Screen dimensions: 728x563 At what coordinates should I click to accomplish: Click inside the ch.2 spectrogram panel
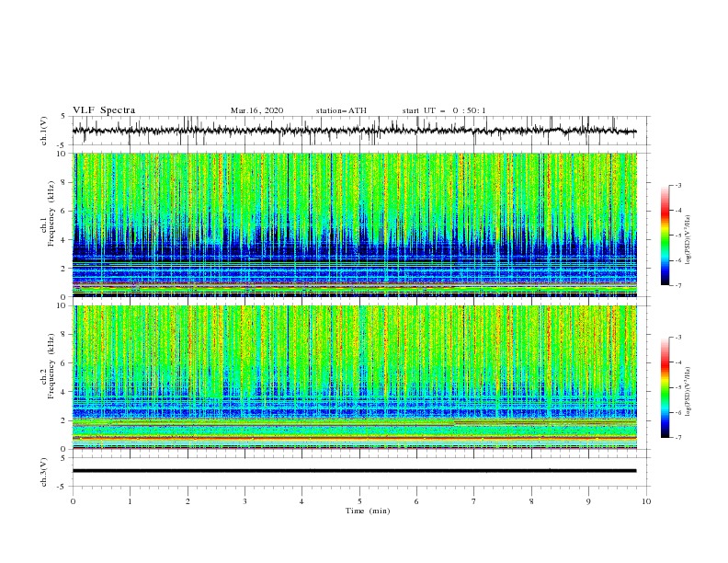[354, 377]
